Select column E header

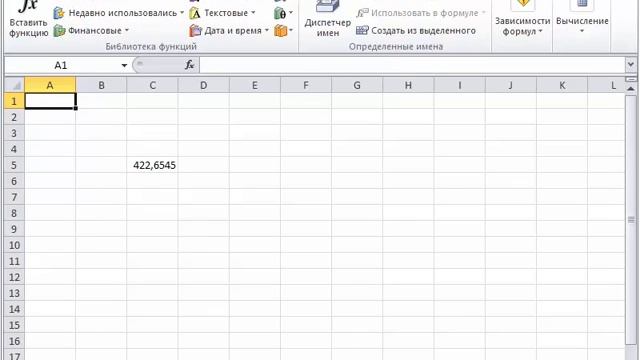pos(255,85)
